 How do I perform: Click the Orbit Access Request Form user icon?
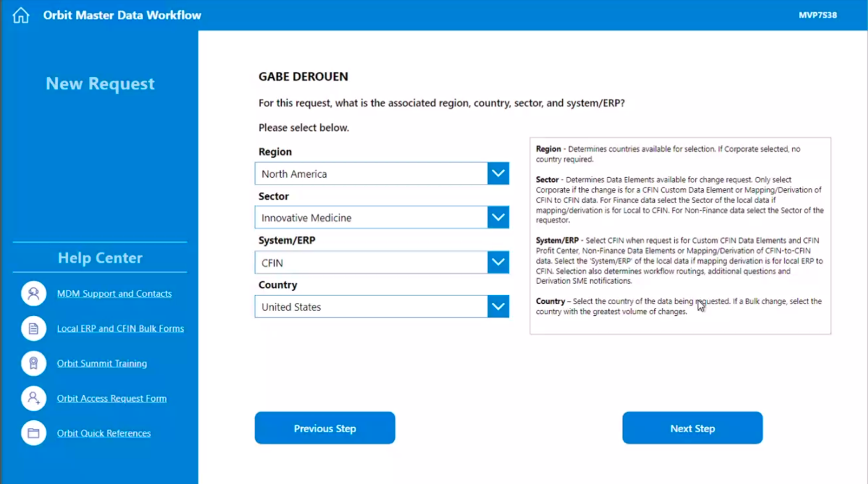pyautogui.click(x=34, y=398)
